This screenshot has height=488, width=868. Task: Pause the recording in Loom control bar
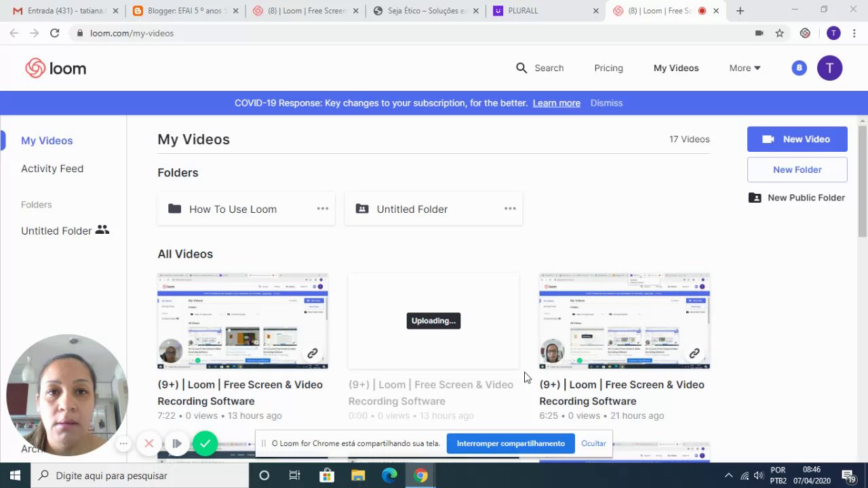point(176,443)
